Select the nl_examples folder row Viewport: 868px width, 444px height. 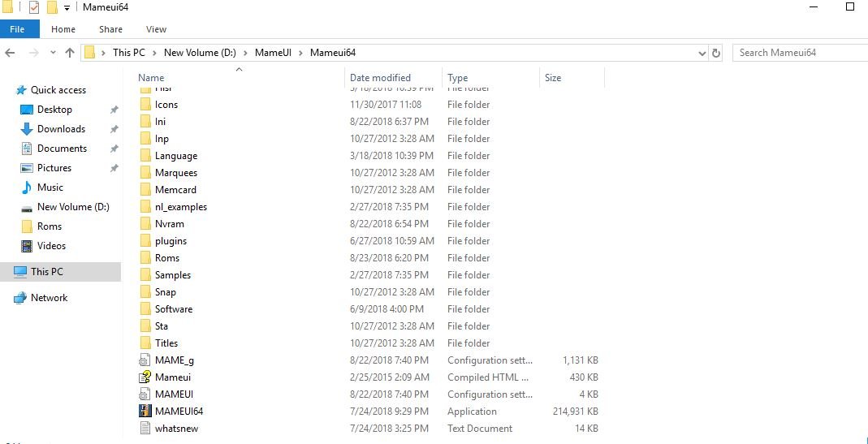(x=369, y=207)
